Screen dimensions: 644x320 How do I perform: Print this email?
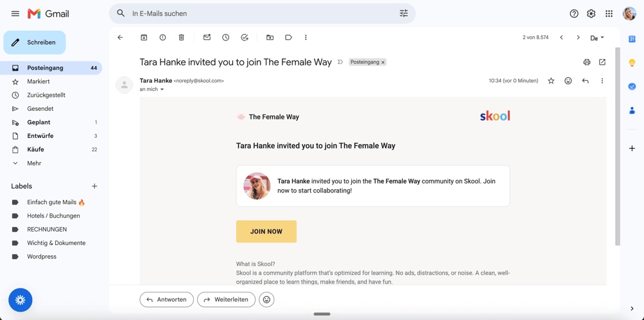tap(587, 62)
